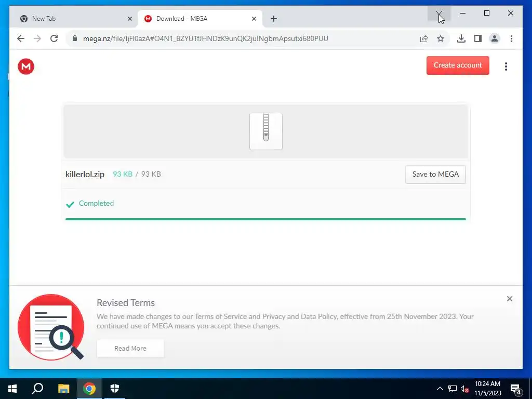
Task: Open Chrome profile avatar
Action: click(x=495, y=38)
